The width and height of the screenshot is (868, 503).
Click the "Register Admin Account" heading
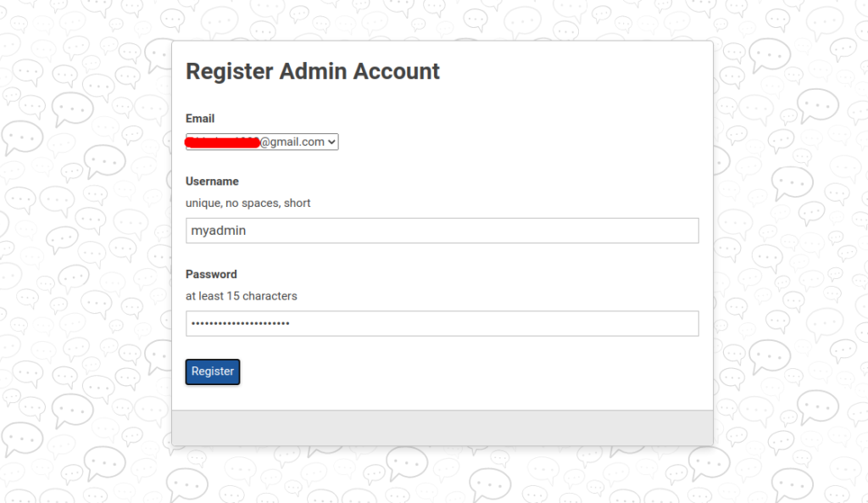click(312, 71)
